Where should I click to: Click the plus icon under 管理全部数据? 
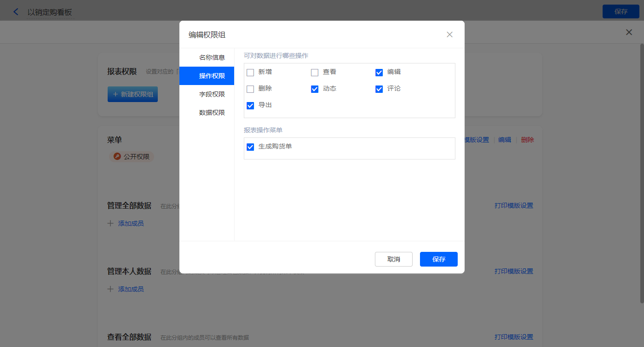pyautogui.click(x=110, y=223)
